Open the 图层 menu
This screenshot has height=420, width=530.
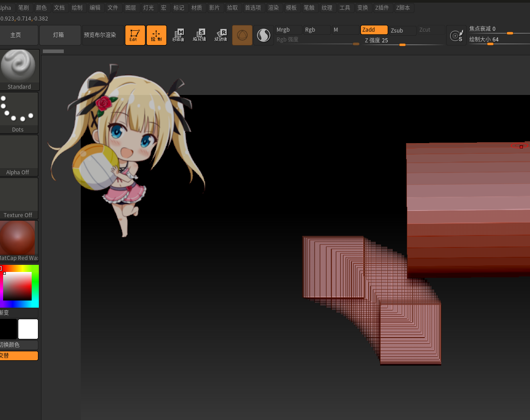131,8
